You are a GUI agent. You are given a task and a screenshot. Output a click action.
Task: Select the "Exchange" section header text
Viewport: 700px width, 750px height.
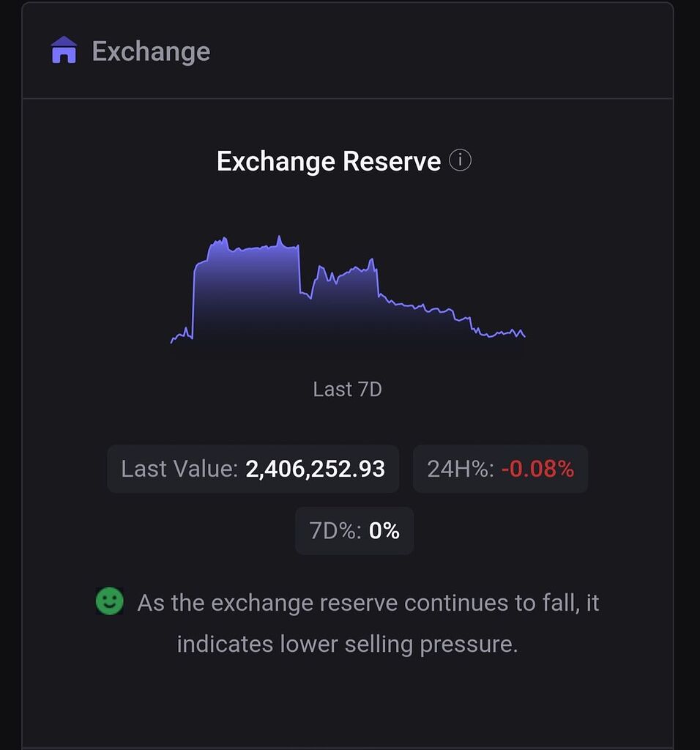click(151, 51)
